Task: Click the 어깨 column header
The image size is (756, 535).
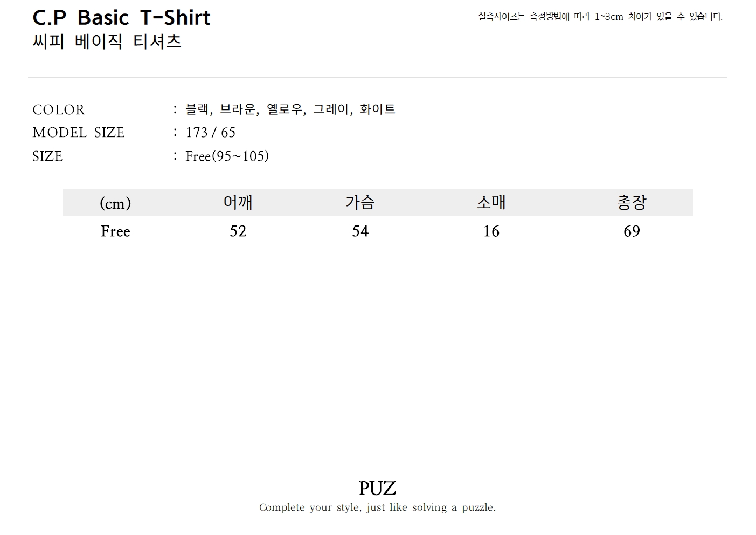Action: click(238, 203)
